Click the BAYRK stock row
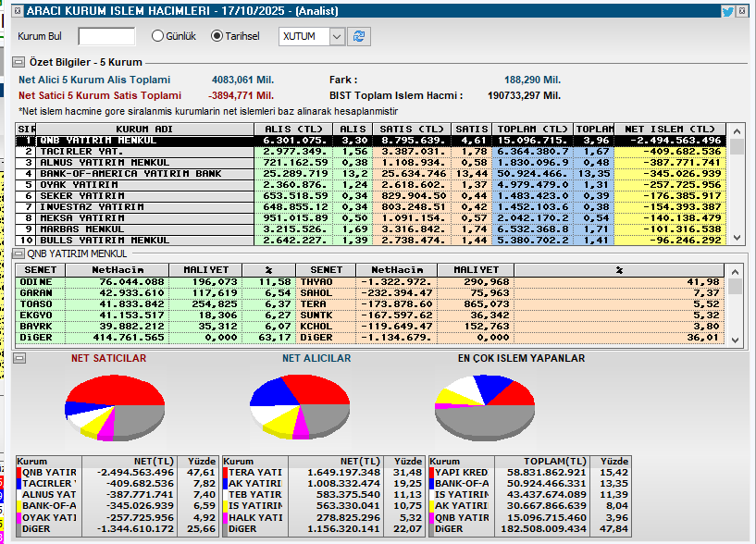Image resolution: width=756 pixels, height=544 pixels. (x=155, y=327)
